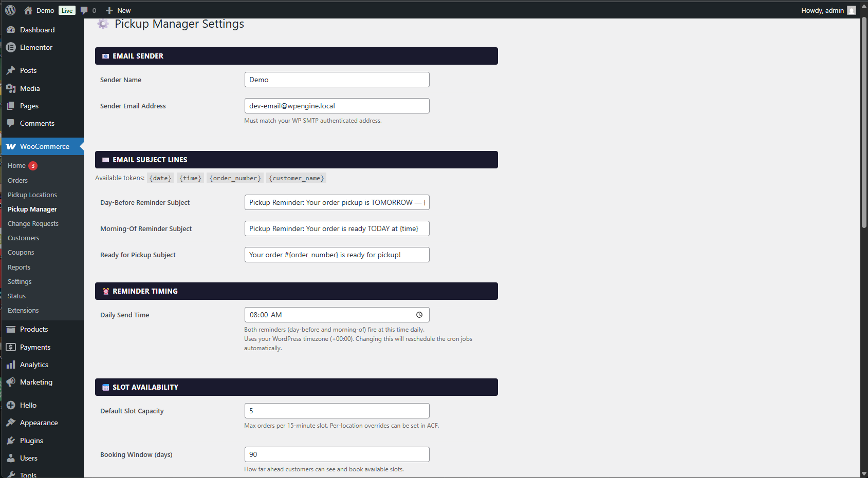The width and height of the screenshot is (868, 478).
Task: Open the Coupons submenu item
Action: 21,252
